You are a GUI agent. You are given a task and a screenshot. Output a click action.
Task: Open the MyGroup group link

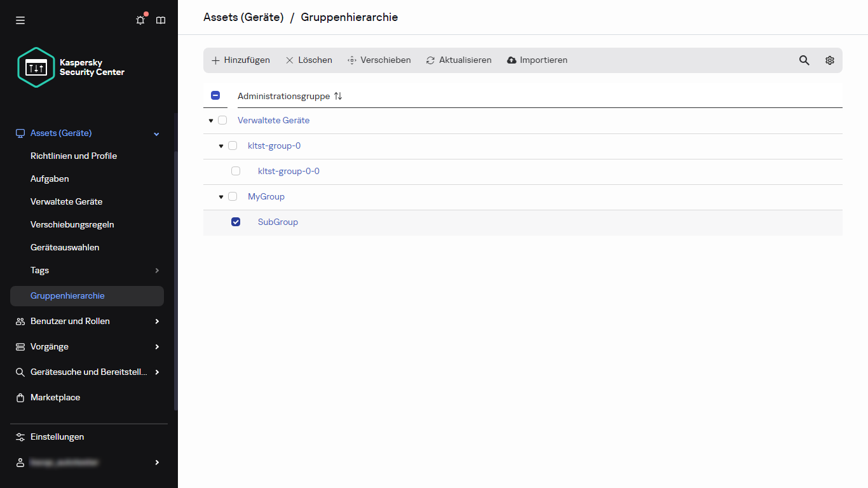point(266,196)
